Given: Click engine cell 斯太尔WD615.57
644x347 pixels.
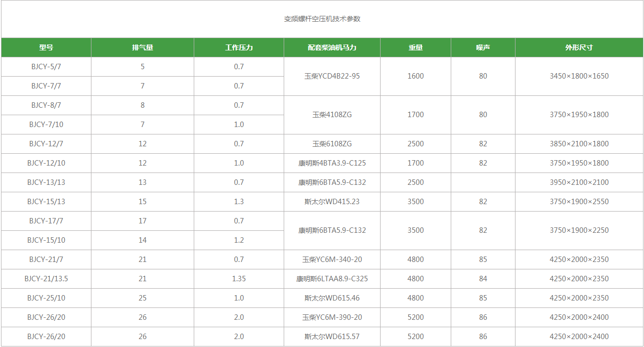Looking at the screenshot, I should click(332, 337).
